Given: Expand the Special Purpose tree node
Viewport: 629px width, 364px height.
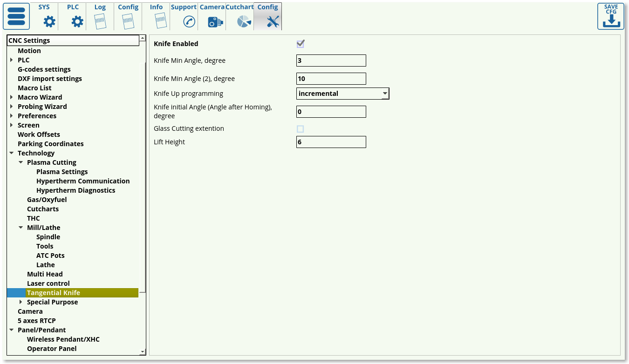Looking at the screenshot, I should (21, 302).
